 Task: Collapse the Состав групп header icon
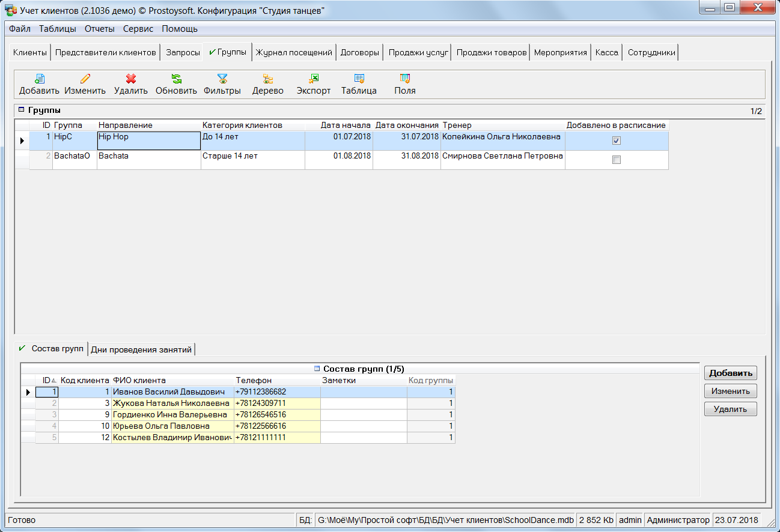pos(317,368)
